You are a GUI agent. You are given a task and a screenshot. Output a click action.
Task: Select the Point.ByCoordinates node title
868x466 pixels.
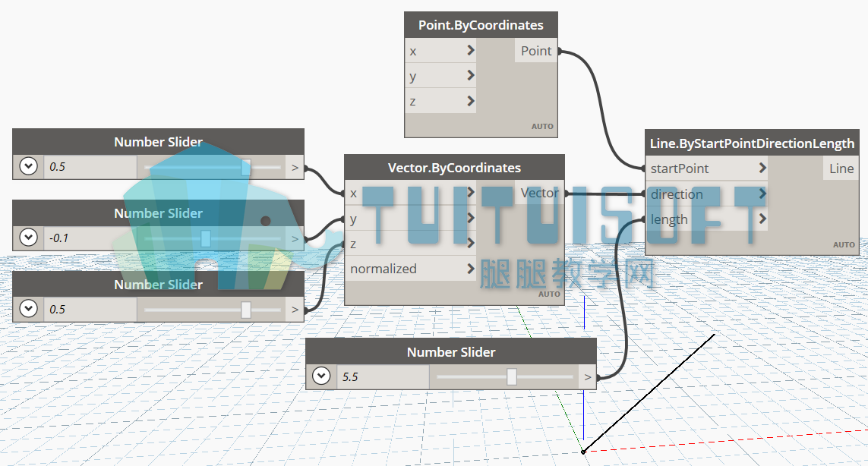click(x=481, y=25)
